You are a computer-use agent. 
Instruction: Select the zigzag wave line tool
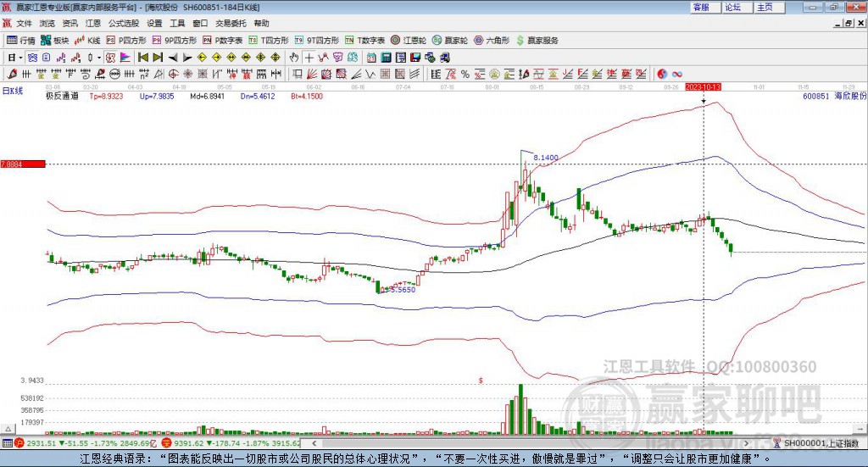point(371,74)
